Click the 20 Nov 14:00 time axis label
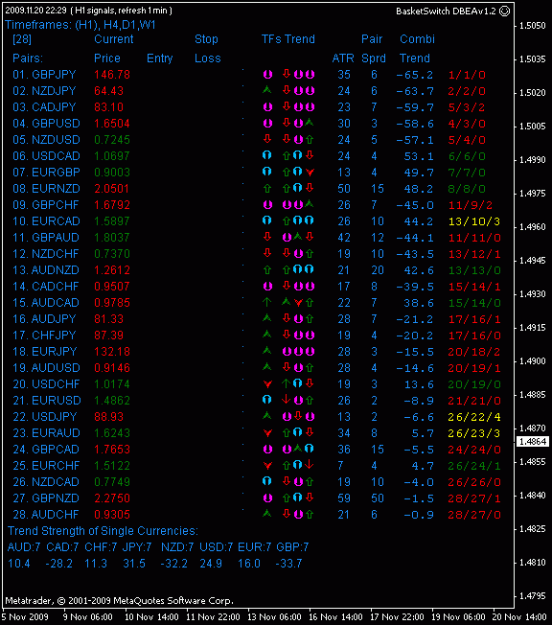552x625 pixels. (x=519, y=617)
